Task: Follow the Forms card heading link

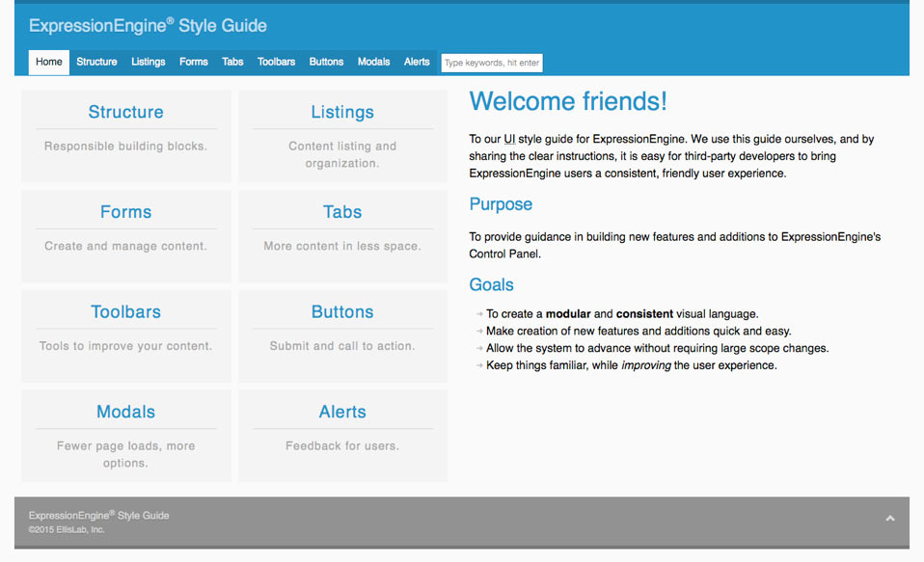Action: [126, 212]
